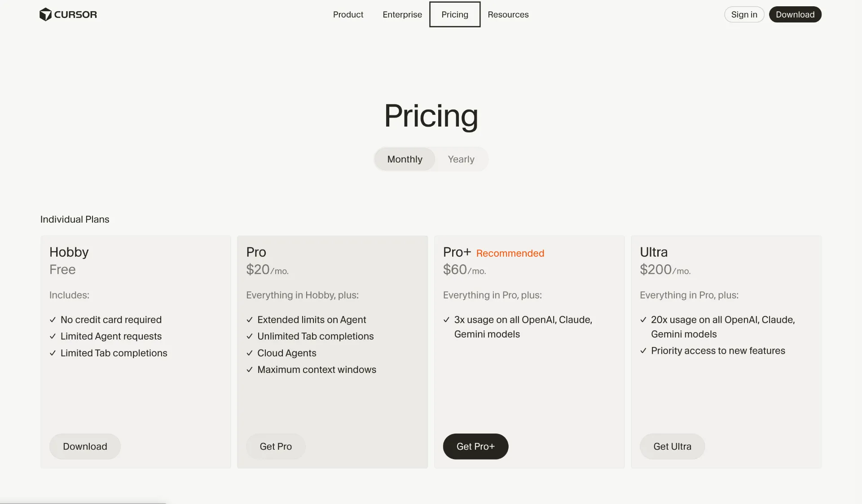Screen dimensions: 862x504
Task: Switch billing to Yearly
Action: tap(461, 159)
